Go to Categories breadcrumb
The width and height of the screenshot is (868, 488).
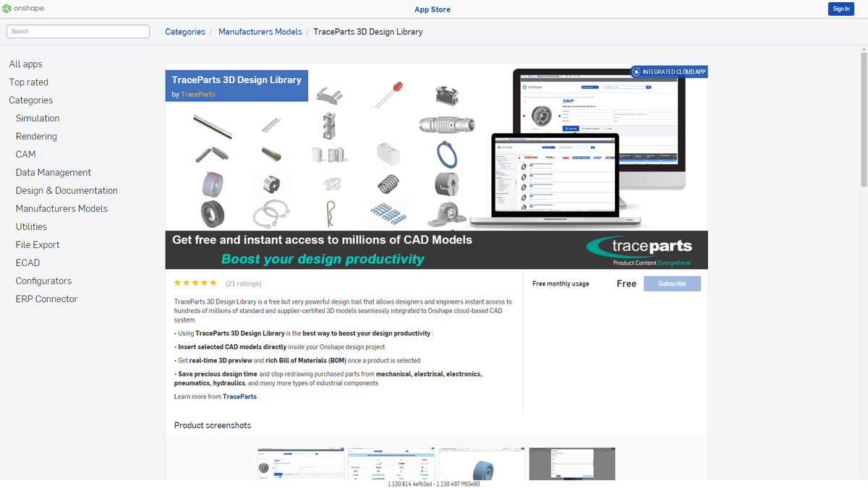point(185,32)
